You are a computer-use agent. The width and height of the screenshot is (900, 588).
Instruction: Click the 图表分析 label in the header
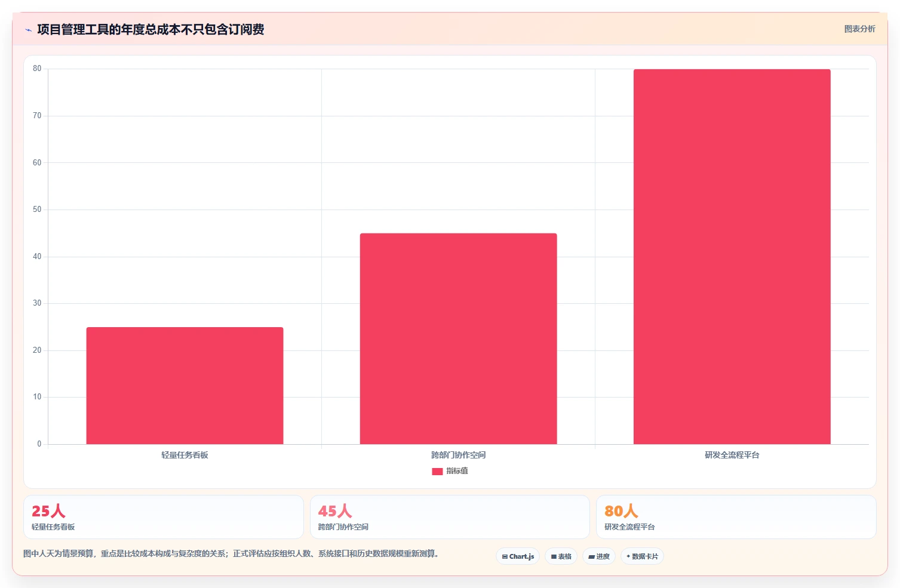pyautogui.click(x=859, y=29)
